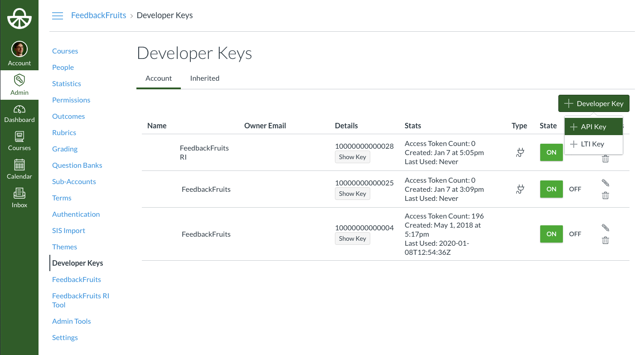The image size is (644, 355).
Task: Show Key for 10000000000025
Action: pyautogui.click(x=353, y=194)
